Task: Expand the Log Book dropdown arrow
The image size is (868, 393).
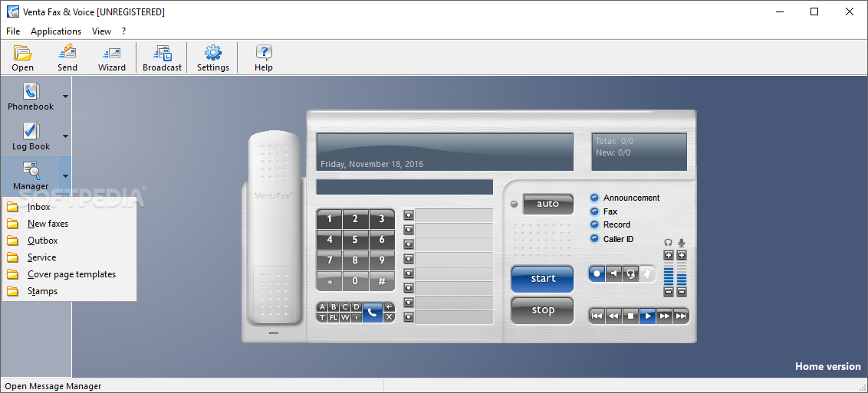Action: [65, 136]
